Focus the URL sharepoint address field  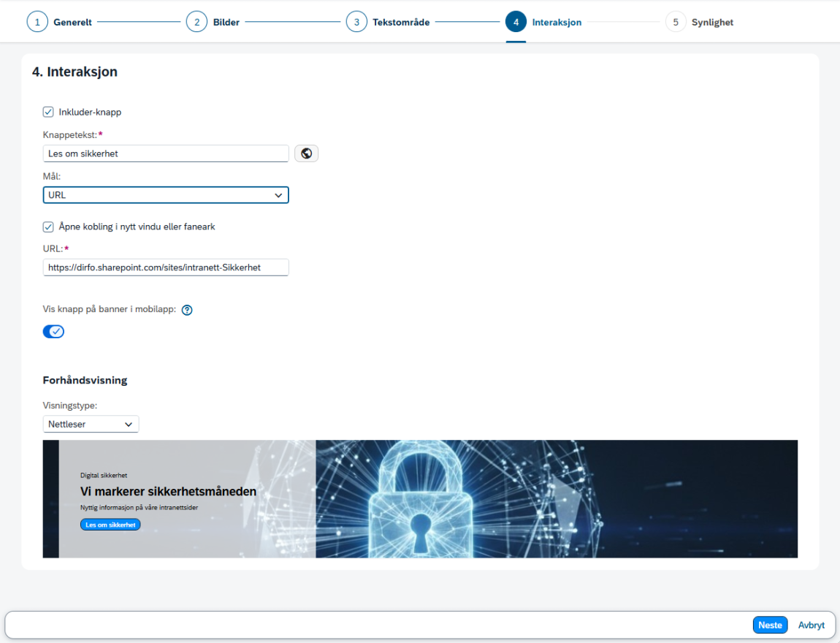pos(166,267)
